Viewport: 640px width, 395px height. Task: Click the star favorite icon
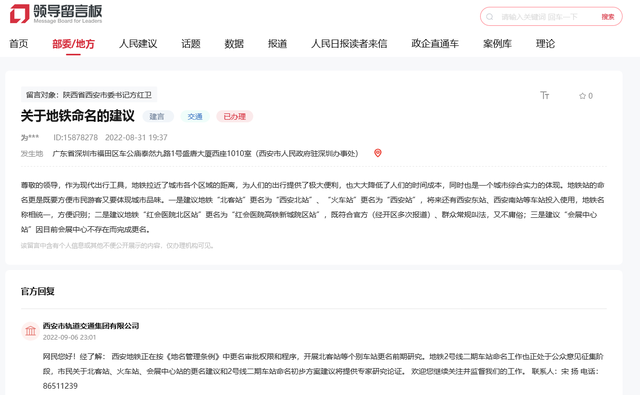pos(582,96)
